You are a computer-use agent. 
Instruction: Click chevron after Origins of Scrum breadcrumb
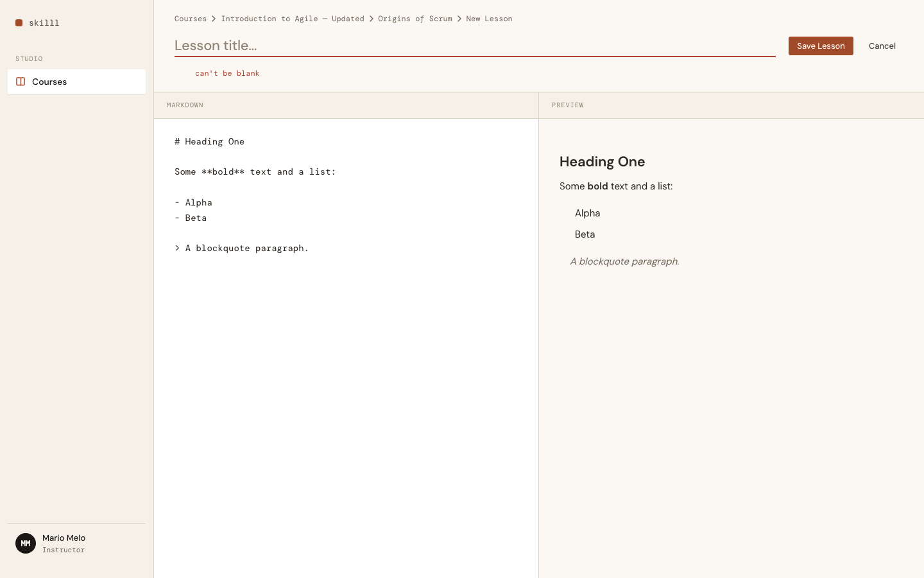click(459, 19)
